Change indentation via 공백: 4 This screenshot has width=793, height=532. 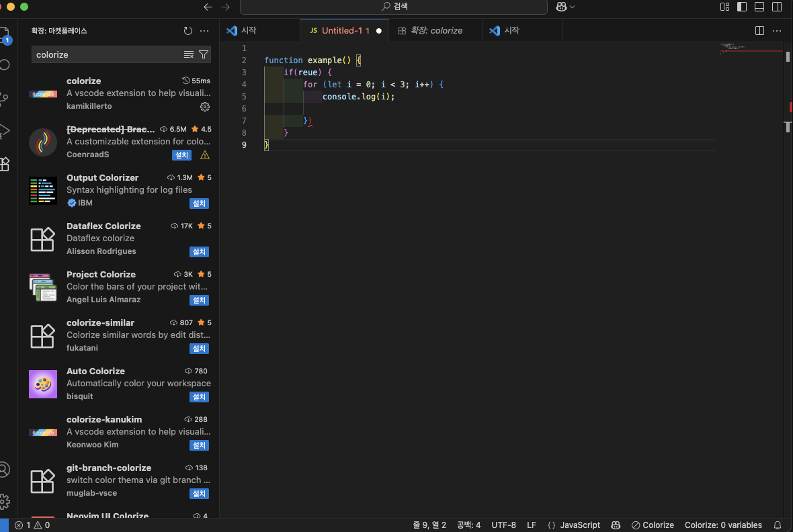(468, 525)
